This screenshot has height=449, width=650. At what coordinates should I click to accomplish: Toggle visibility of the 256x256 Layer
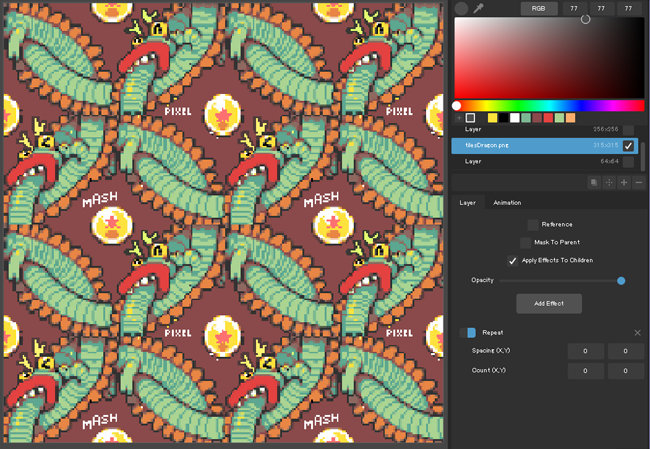click(x=628, y=130)
